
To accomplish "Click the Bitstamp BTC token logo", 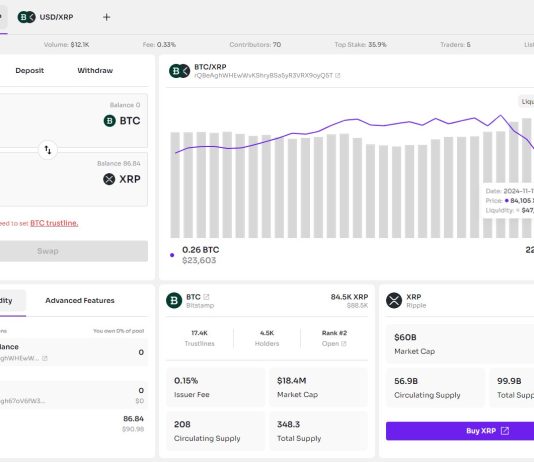I will coord(174,300).
